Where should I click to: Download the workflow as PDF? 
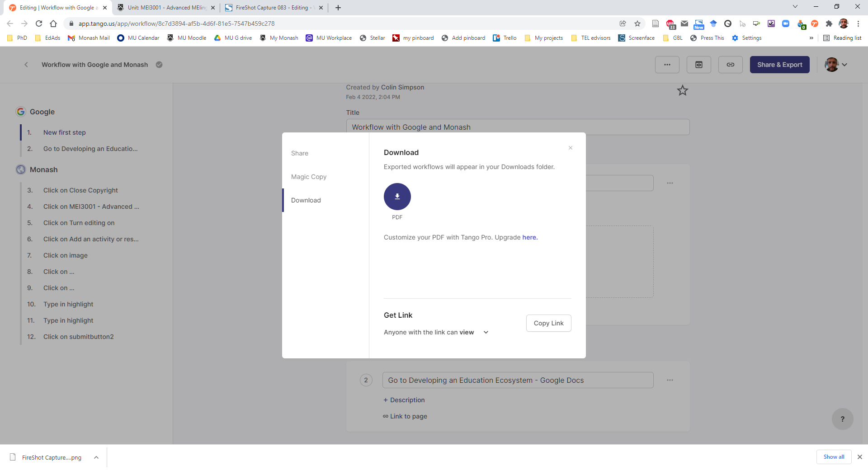tap(397, 197)
